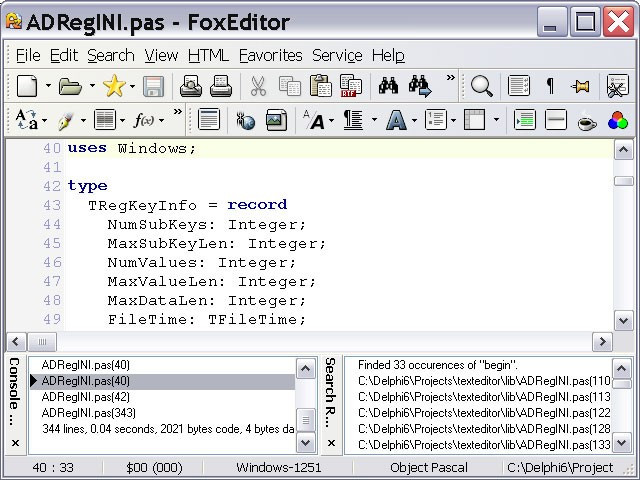Paste from the clipboard icon

[321, 86]
